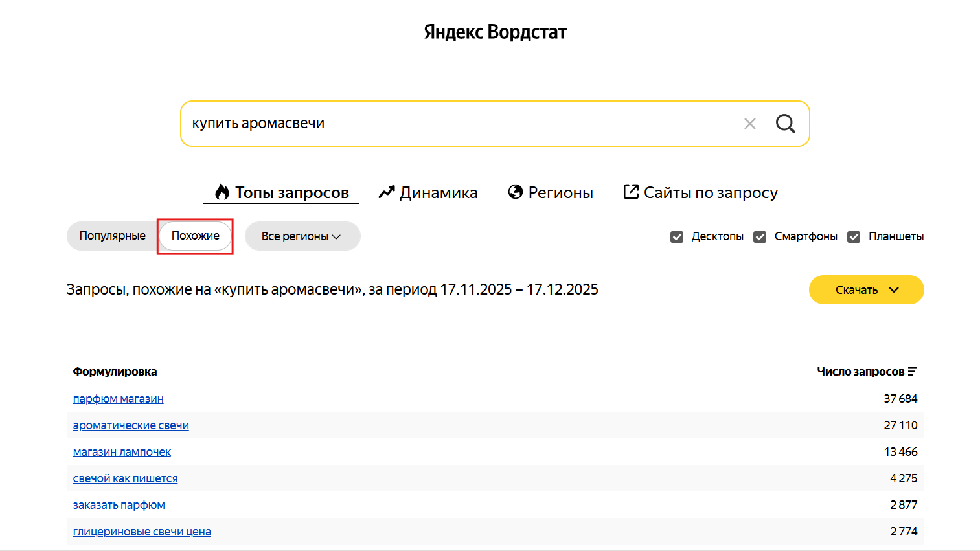Select the Похожие filter

(x=195, y=236)
